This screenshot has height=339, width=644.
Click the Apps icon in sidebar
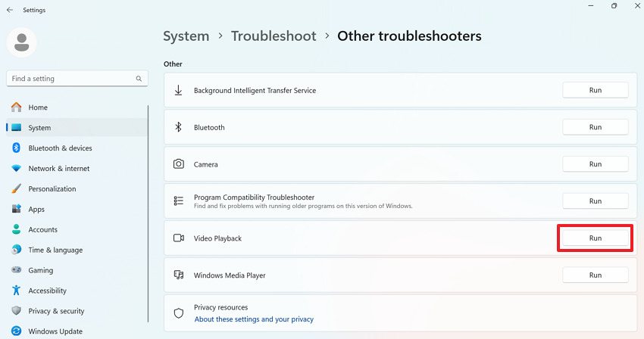pos(17,209)
